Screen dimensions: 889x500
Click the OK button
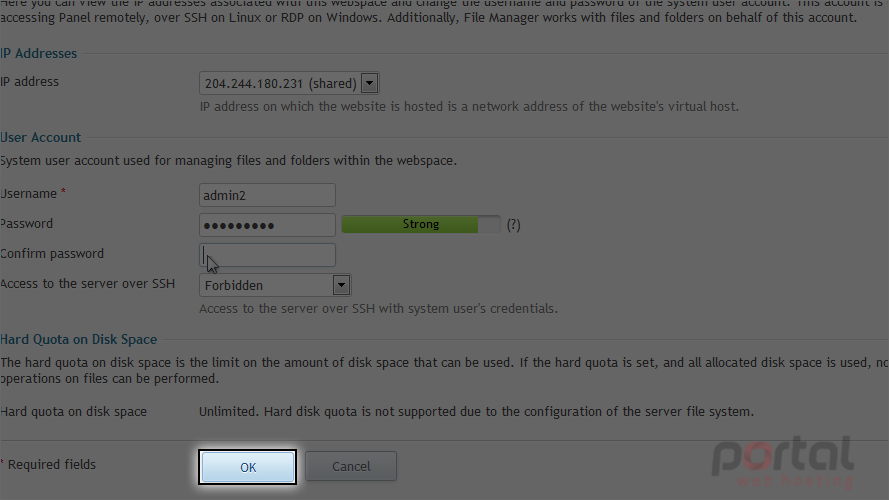[248, 467]
